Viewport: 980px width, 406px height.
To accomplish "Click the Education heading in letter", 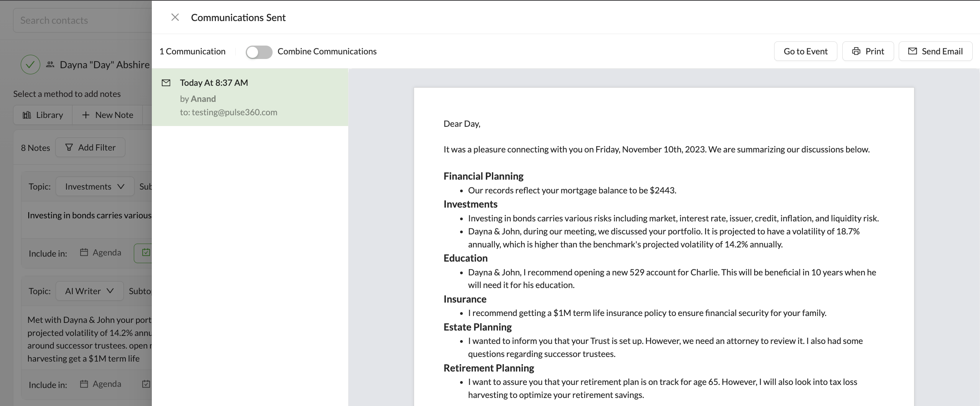I will coord(465,258).
